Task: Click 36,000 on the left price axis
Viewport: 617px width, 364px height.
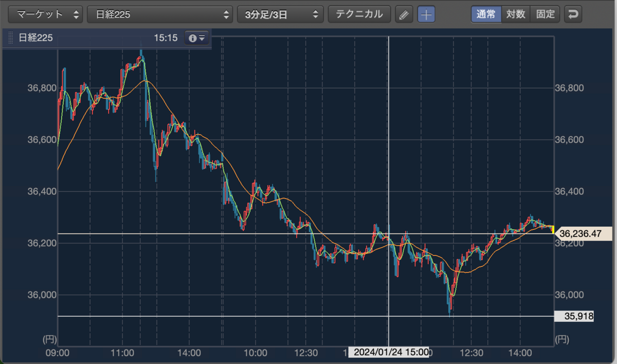Action: click(41, 295)
